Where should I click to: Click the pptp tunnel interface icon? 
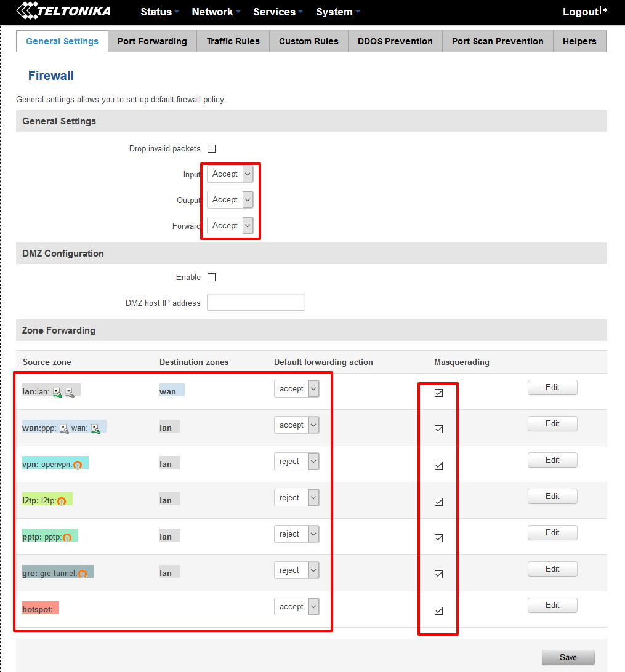point(67,538)
